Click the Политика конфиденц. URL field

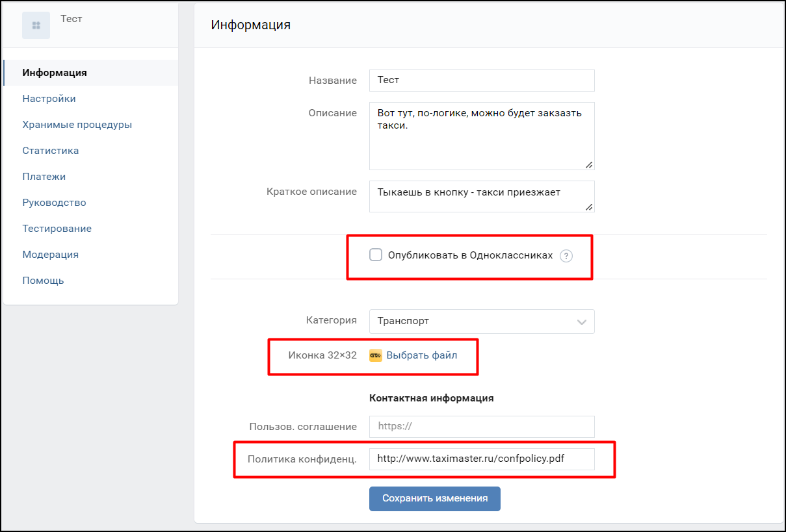tap(481, 459)
